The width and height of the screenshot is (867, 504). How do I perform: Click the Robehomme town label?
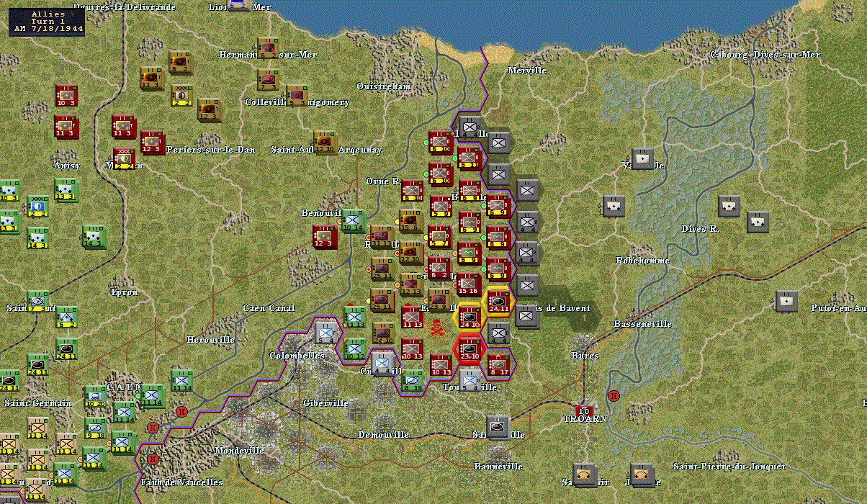(642, 260)
